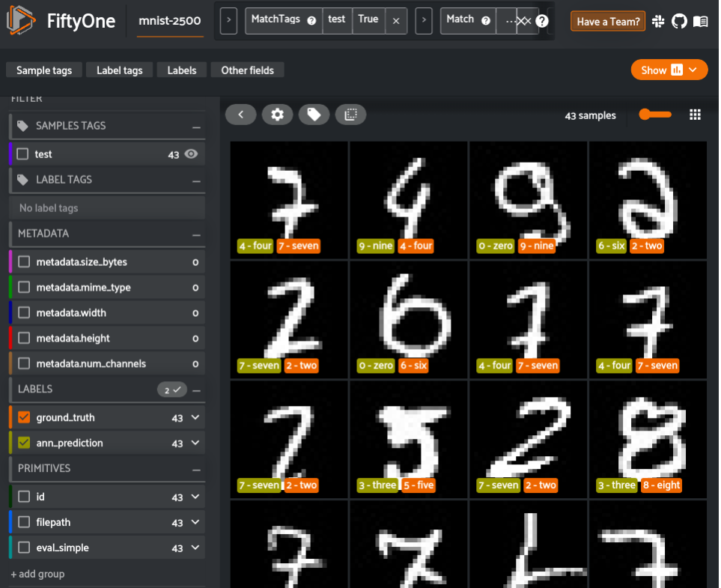Remove the MatchTags stage with its x
Screen dimensions: 721x588
[x=397, y=21]
